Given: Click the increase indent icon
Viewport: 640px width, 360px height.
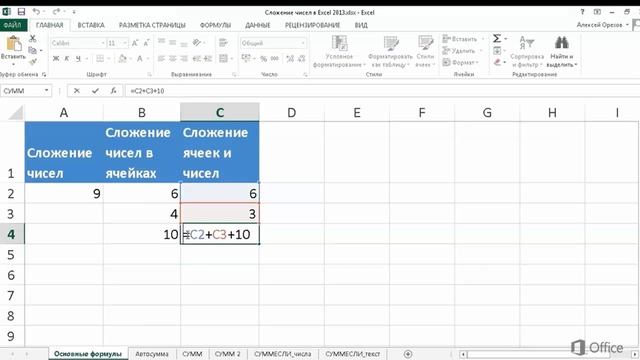Looking at the screenshot, I should pyautogui.click(x=208, y=59).
